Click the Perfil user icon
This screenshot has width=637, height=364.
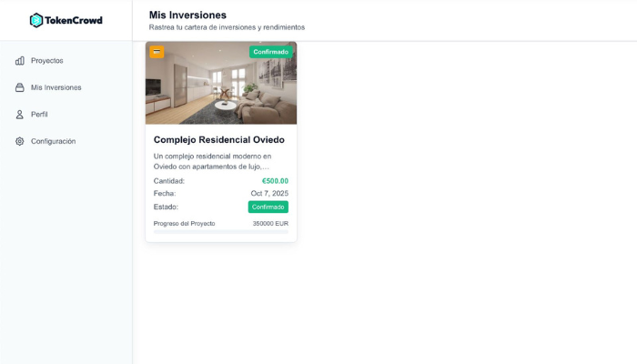19,114
